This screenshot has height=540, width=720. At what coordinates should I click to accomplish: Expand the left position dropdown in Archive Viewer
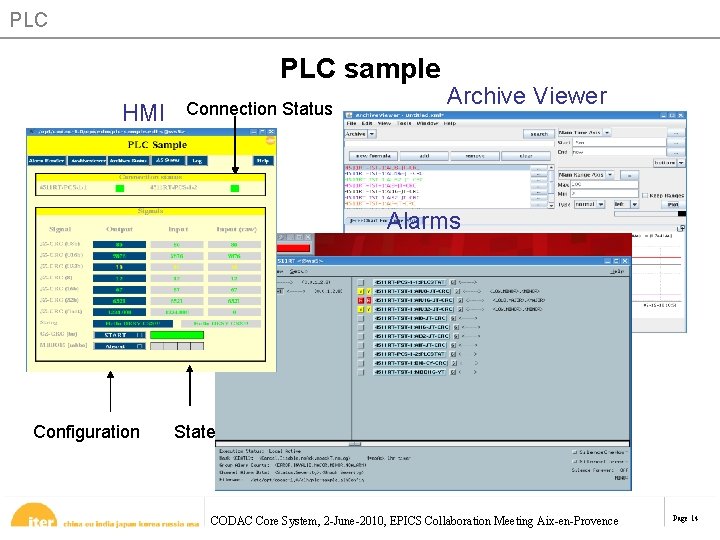tap(634, 204)
